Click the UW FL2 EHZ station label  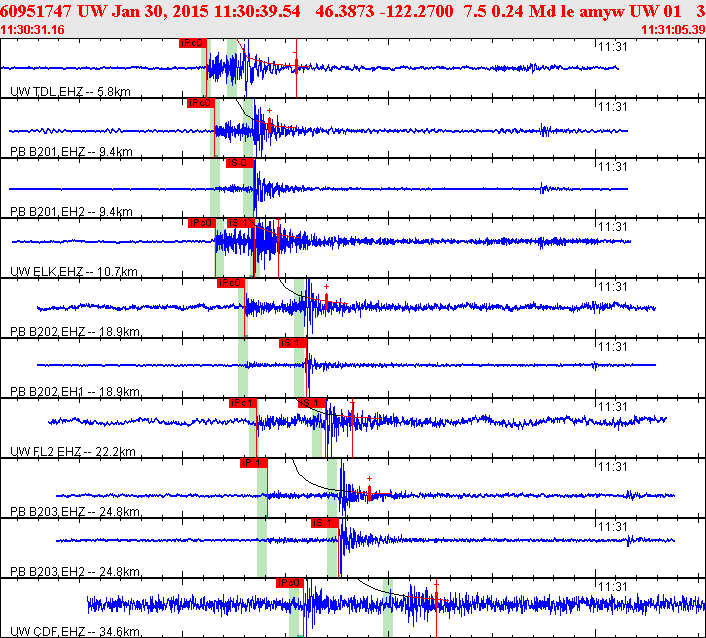[x=73, y=451]
